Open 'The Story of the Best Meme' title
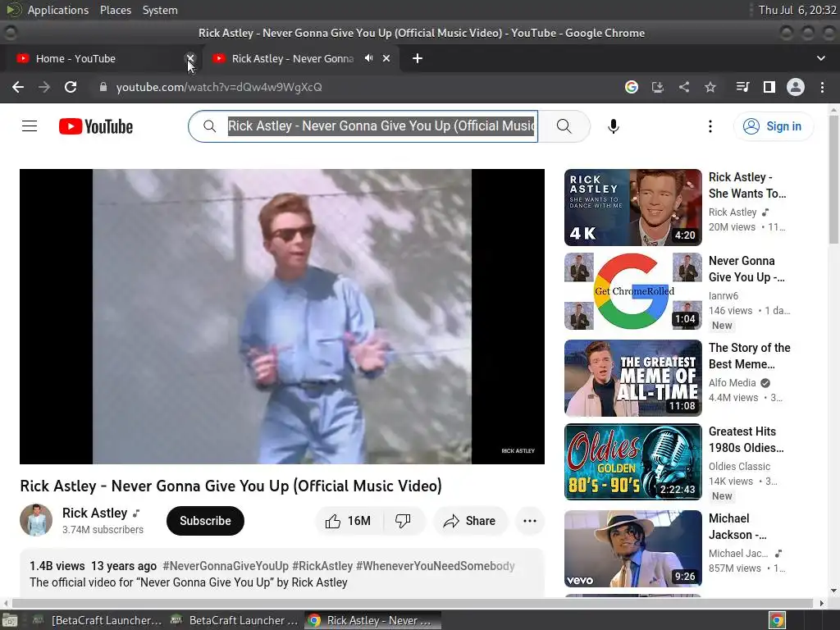Image resolution: width=840 pixels, height=630 pixels. (x=750, y=356)
